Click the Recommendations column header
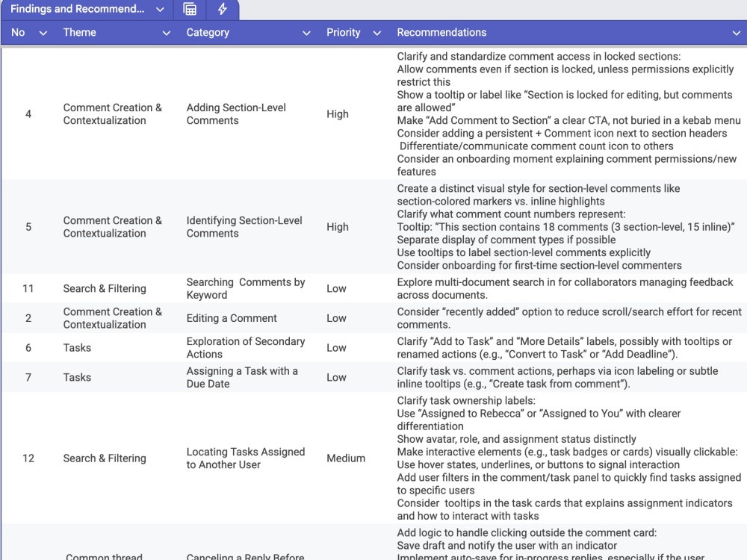 point(441,32)
